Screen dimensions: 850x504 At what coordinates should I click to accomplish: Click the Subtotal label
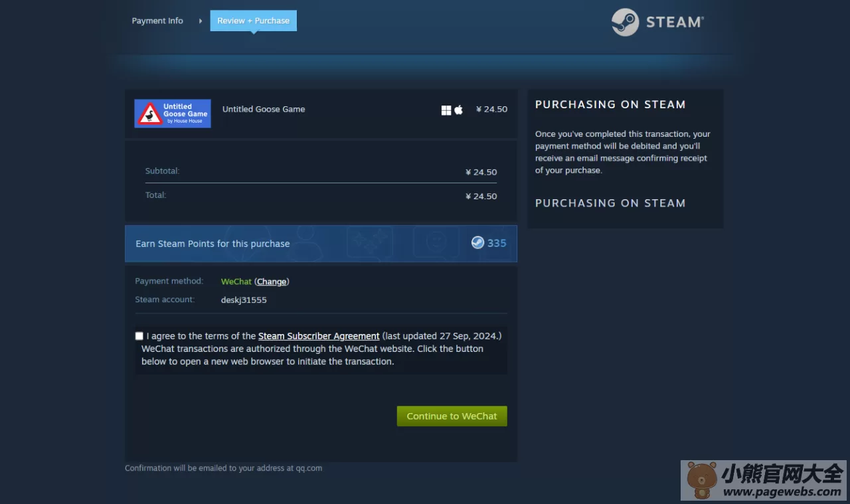coord(163,171)
